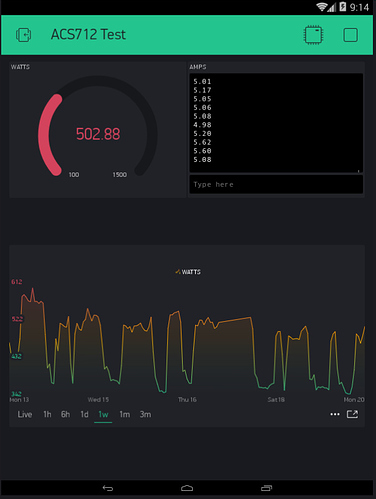The image size is (376, 499).
Task: Open chart in fullscreen export icon
Action: pos(352,414)
